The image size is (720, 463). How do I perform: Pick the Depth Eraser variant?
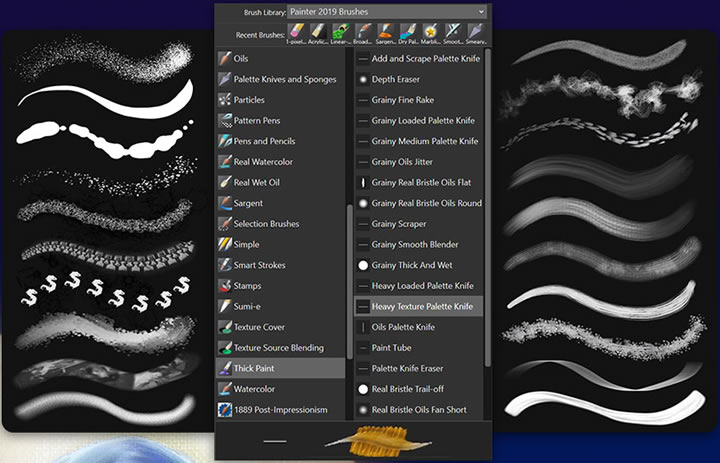pos(419,79)
